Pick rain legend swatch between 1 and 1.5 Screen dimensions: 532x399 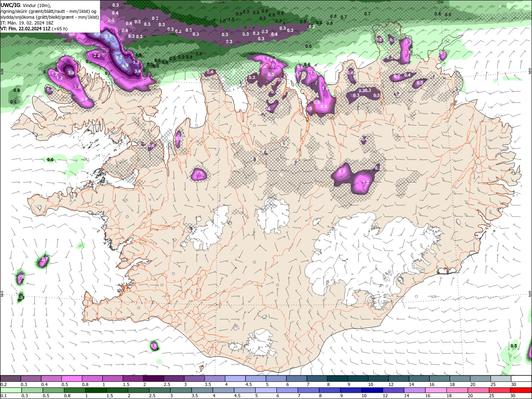[x=96, y=390]
